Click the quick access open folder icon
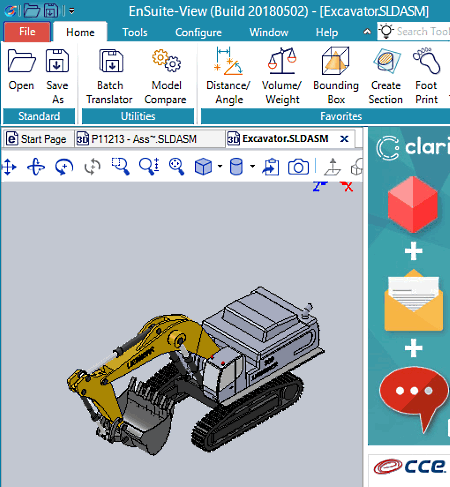The width and height of the screenshot is (450, 487). [32, 11]
